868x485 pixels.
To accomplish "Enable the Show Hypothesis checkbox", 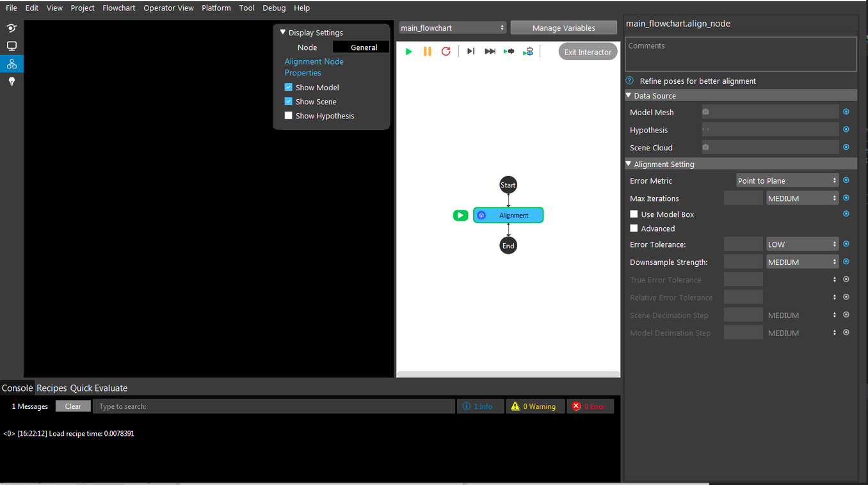I will [x=289, y=115].
